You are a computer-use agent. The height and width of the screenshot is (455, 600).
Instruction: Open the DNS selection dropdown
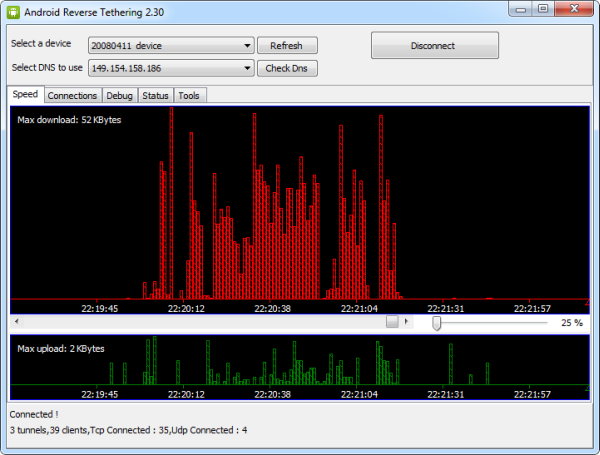click(171, 68)
